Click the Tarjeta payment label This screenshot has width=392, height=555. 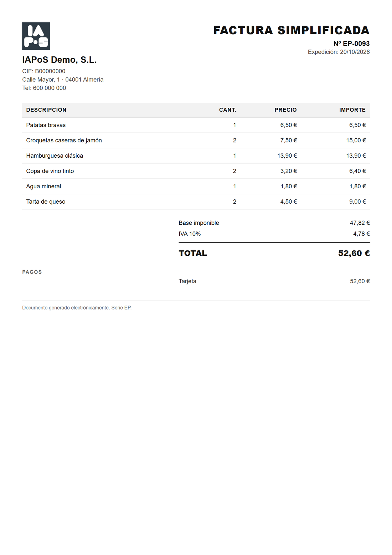click(x=187, y=281)
